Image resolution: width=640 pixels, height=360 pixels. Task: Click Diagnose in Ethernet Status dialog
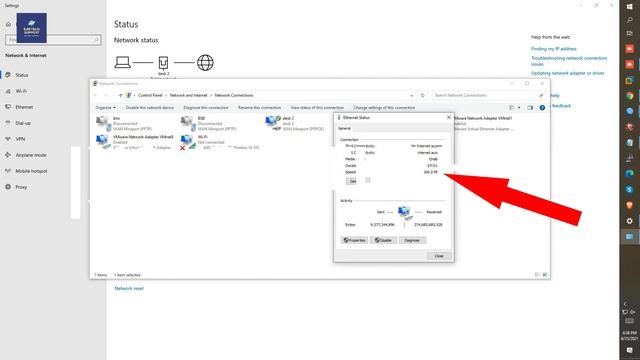point(412,240)
